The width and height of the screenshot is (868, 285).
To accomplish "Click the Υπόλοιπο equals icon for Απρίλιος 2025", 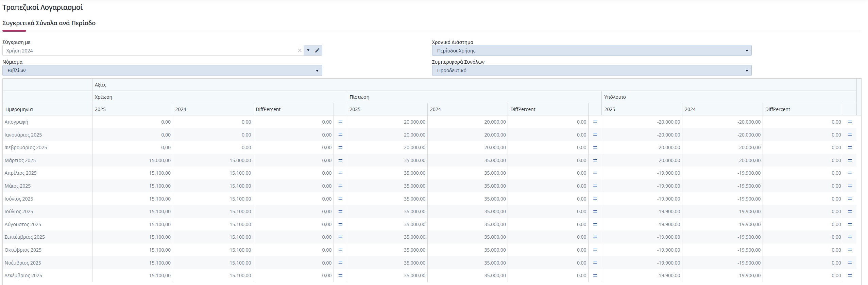I will 850,173.
